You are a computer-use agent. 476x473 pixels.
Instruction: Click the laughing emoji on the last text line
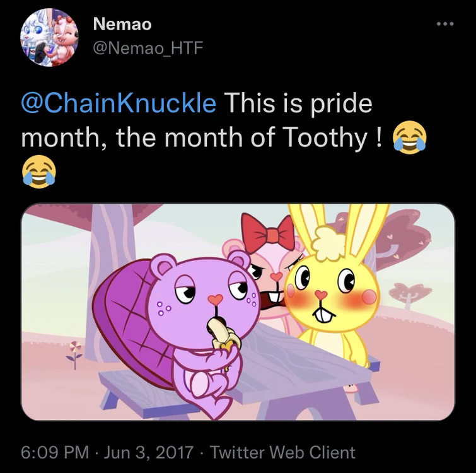tap(38, 171)
